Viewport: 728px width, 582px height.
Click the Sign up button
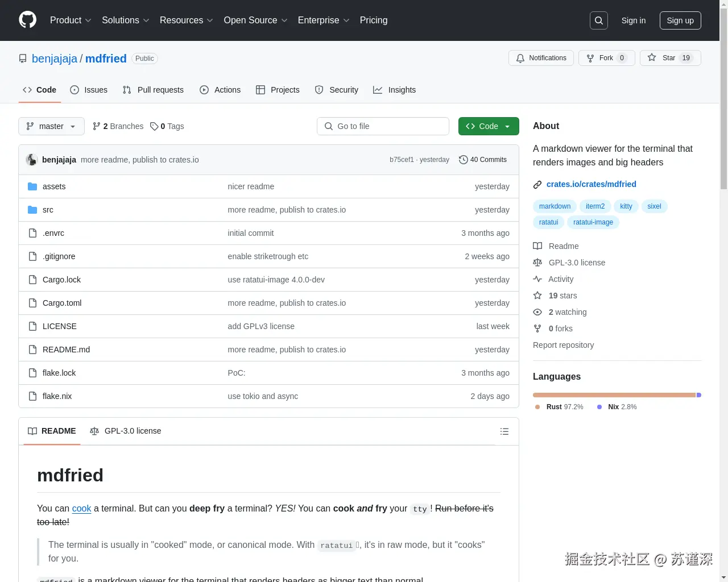click(680, 20)
